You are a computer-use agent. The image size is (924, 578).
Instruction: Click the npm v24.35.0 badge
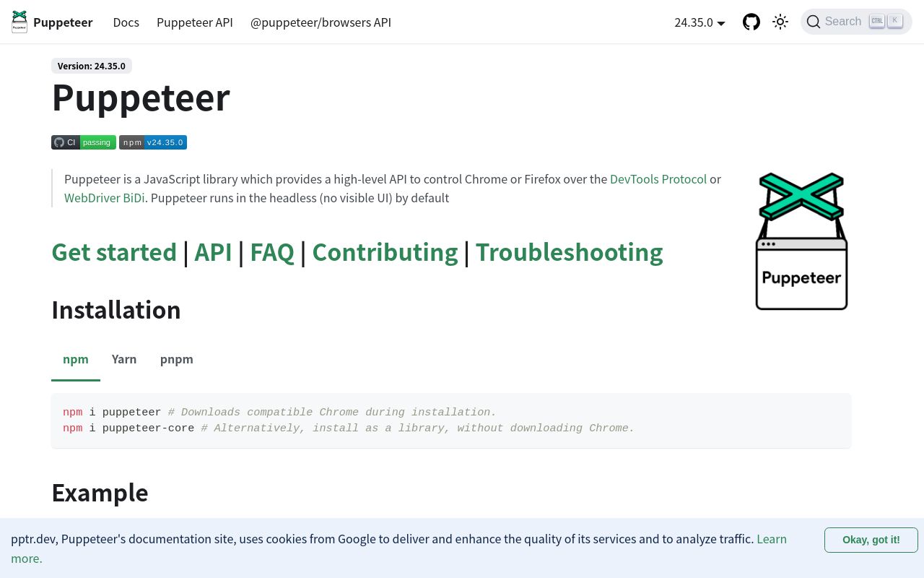click(153, 142)
